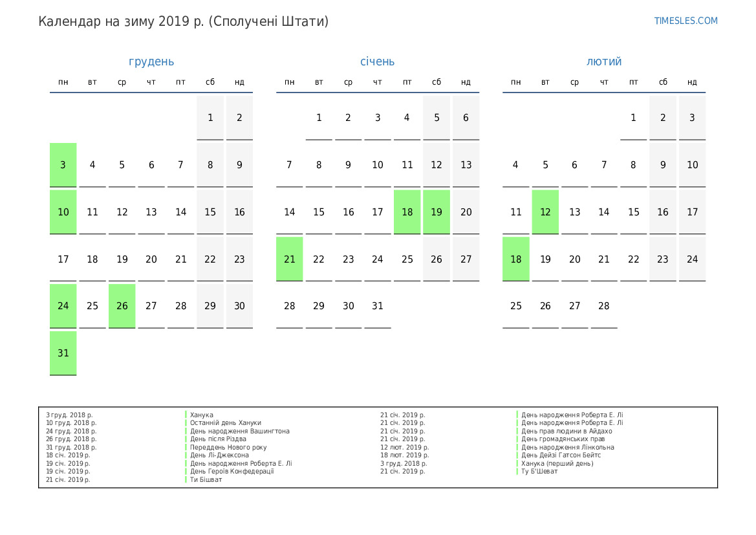This screenshot has height=535, width=756.
Task: Select highlighted February 18 date
Action: (516, 259)
